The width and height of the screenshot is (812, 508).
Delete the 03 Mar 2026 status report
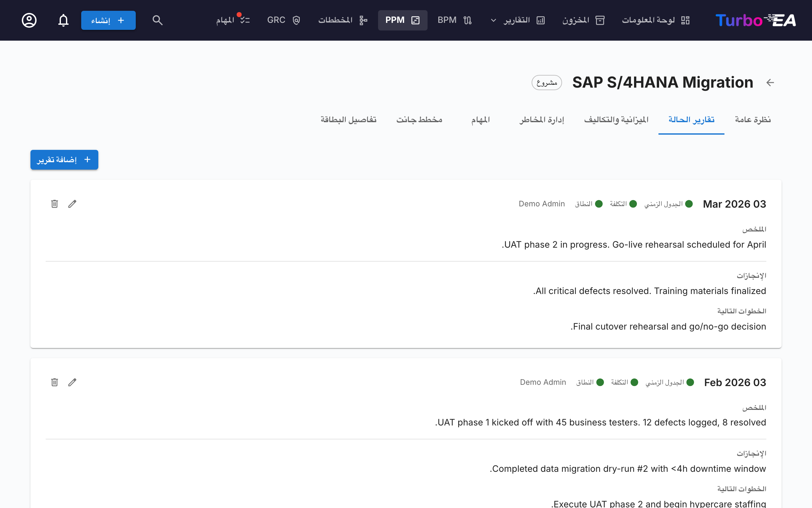click(54, 204)
